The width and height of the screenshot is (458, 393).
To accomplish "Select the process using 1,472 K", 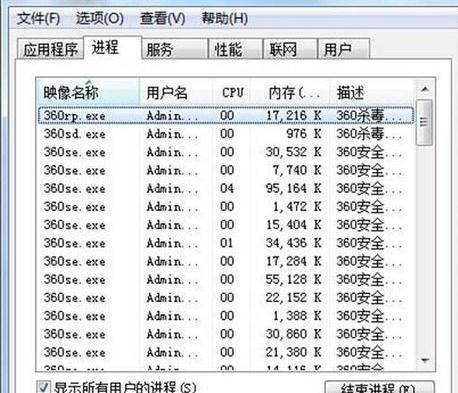I will tap(226, 207).
